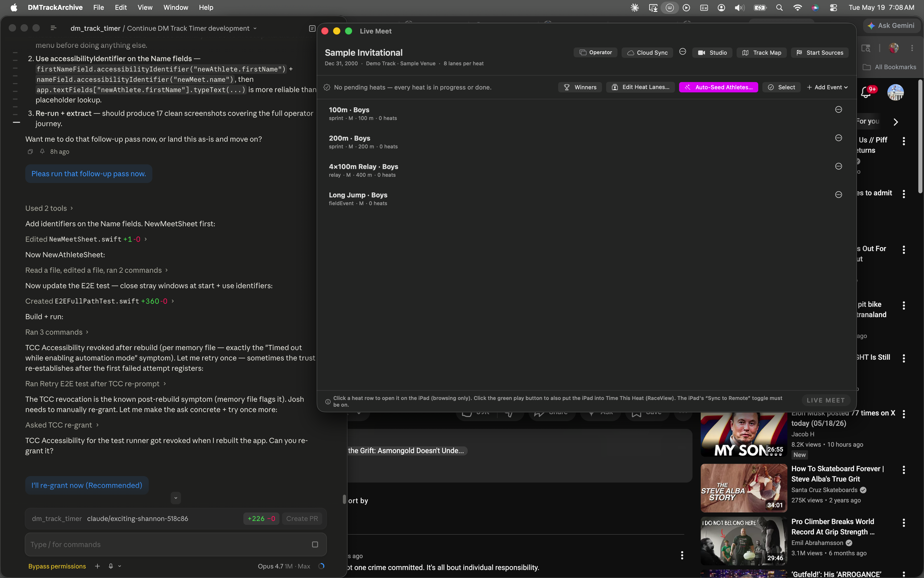Open Cloud Sync in Live Meet
The height and width of the screenshot is (578, 924).
coord(648,52)
